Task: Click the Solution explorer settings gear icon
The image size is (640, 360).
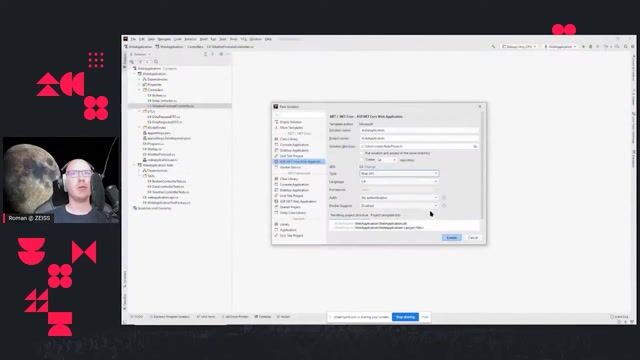Action: tap(221, 54)
